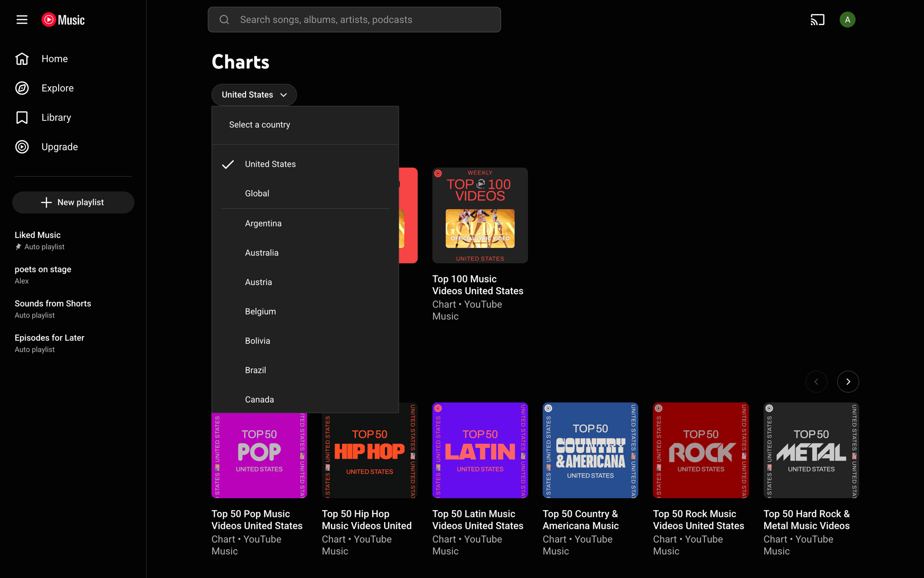Image resolution: width=924 pixels, height=578 pixels.
Task: Create a New playlist
Action: [x=73, y=202]
